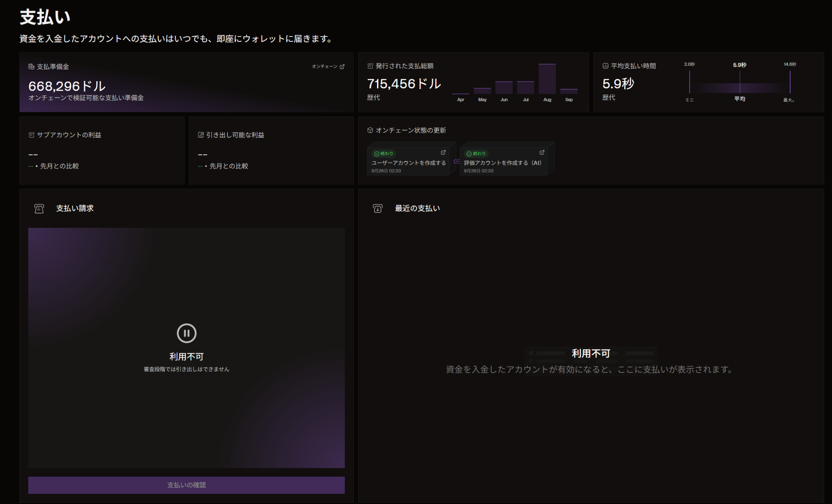Click the Jun bar in payout chart
The width and height of the screenshot is (832, 504).
coord(504,88)
